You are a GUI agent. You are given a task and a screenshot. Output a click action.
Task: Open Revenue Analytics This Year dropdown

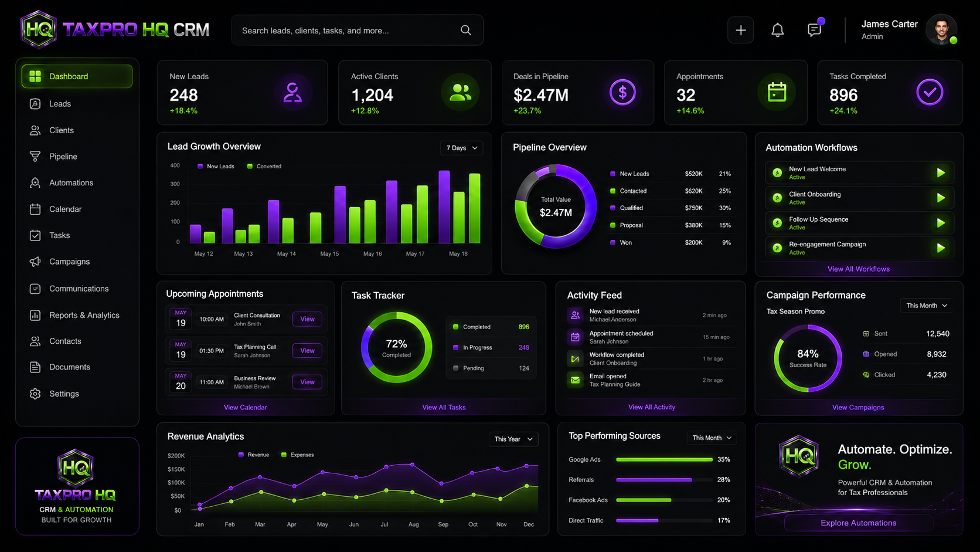click(513, 439)
